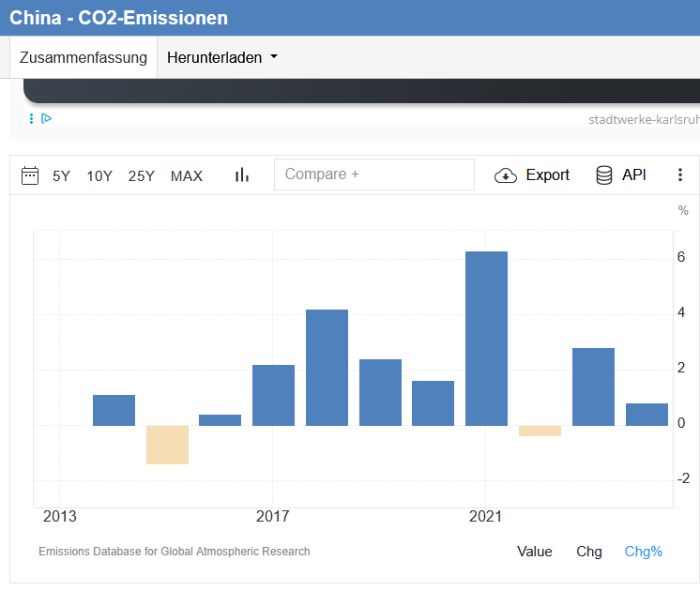Image resolution: width=700 pixels, height=591 pixels.
Task: Click the cloud download Export icon
Action: pyautogui.click(x=506, y=175)
